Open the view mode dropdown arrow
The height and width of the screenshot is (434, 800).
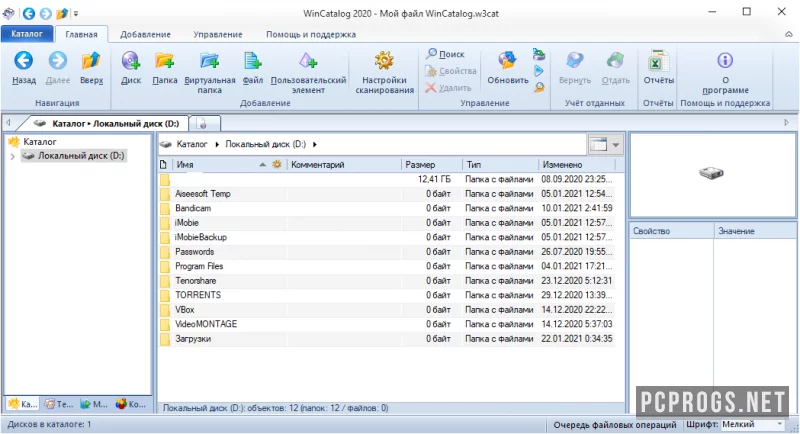616,145
